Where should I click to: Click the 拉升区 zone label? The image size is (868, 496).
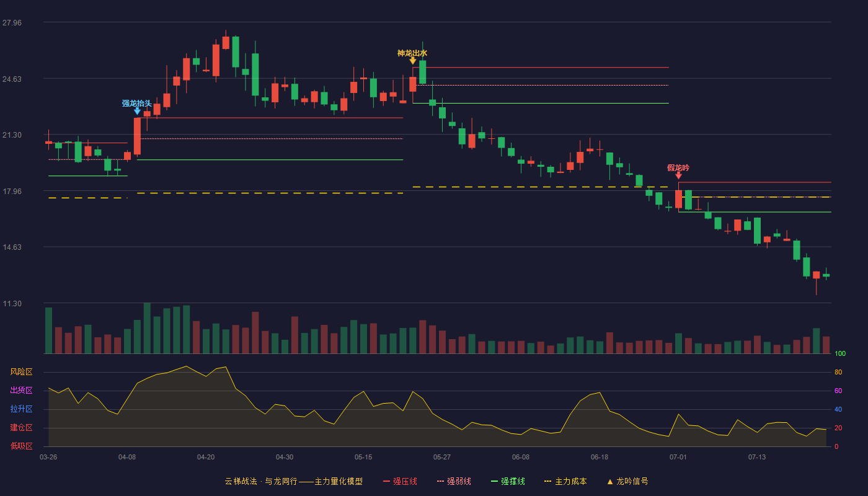(21, 409)
